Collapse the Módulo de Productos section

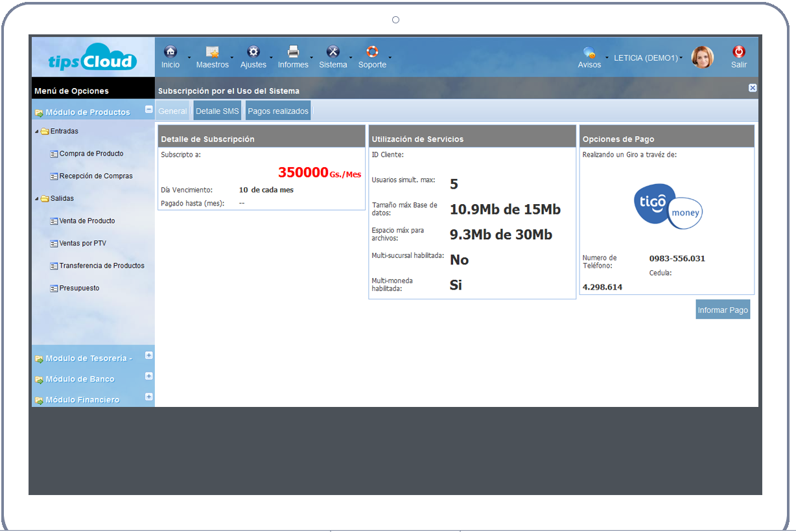[x=148, y=110]
